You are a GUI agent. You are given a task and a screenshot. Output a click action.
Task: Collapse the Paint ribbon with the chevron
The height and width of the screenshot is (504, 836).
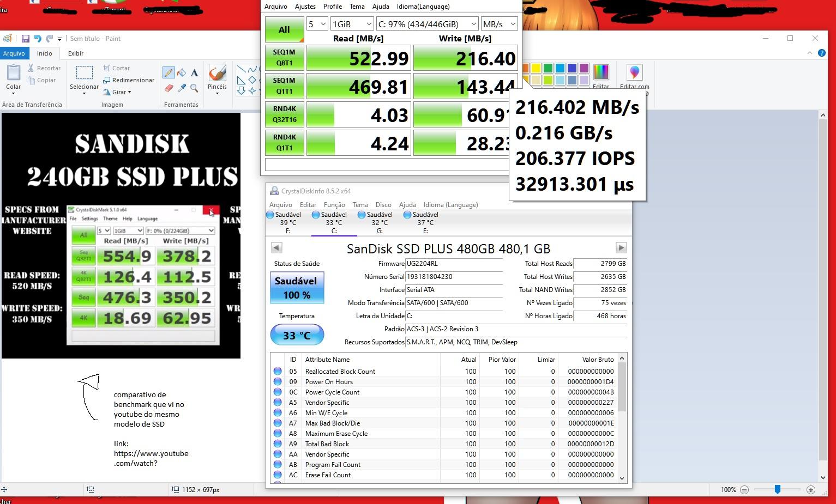point(809,53)
